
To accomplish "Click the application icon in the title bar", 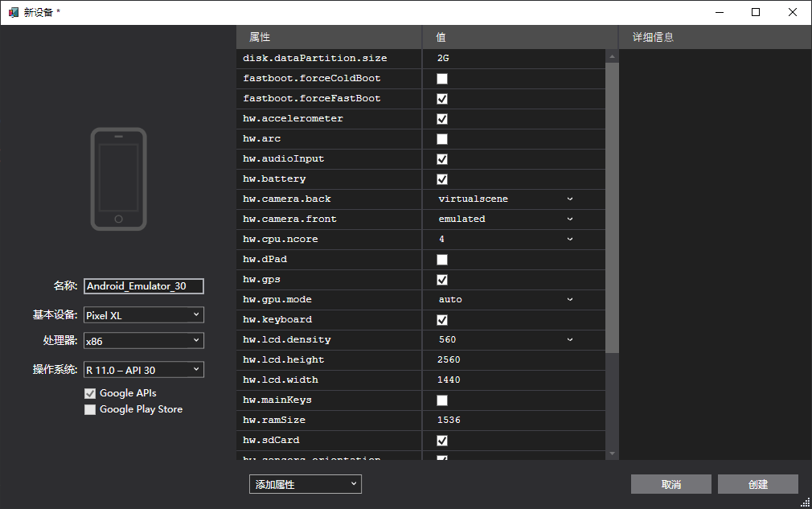I will pyautogui.click(x=11, y=12).
